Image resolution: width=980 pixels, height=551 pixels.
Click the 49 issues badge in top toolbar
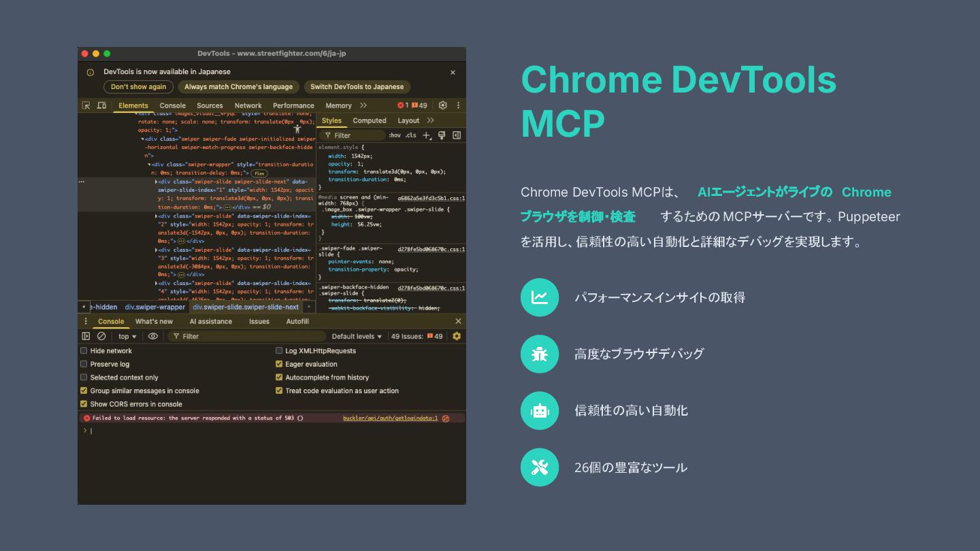pyautogui.click(x=419, y=105)
